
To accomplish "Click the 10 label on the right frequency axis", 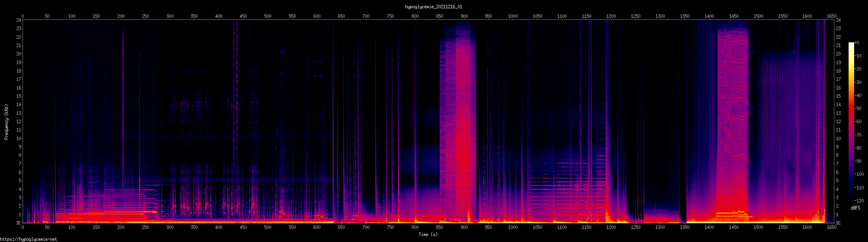I will 838,139.
